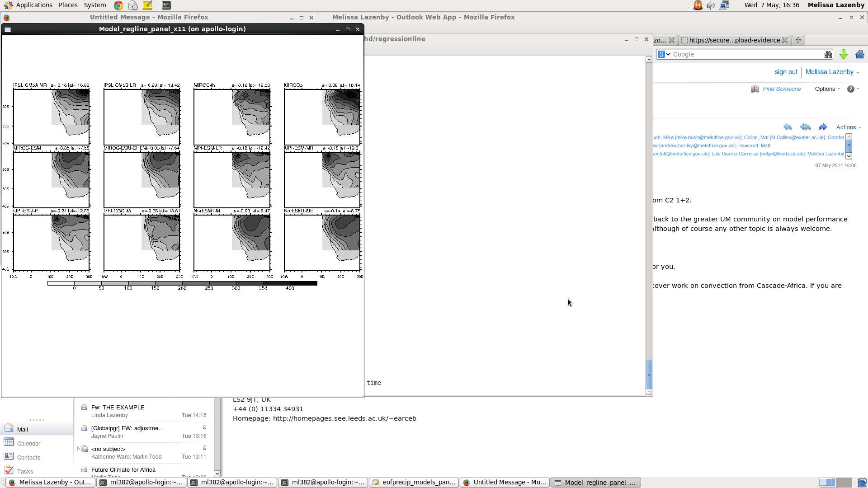Screen dimensions: 868x488
Task: Click the sign out link
Action: 786,72
